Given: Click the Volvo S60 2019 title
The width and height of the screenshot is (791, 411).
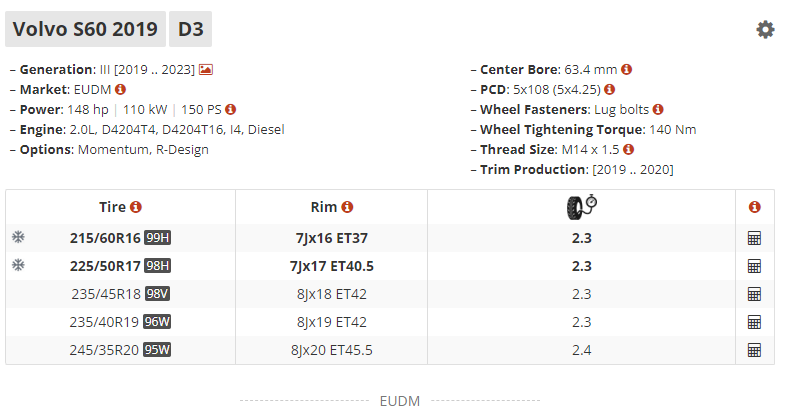Looking at the screenshot, I should tap(85, 29).
